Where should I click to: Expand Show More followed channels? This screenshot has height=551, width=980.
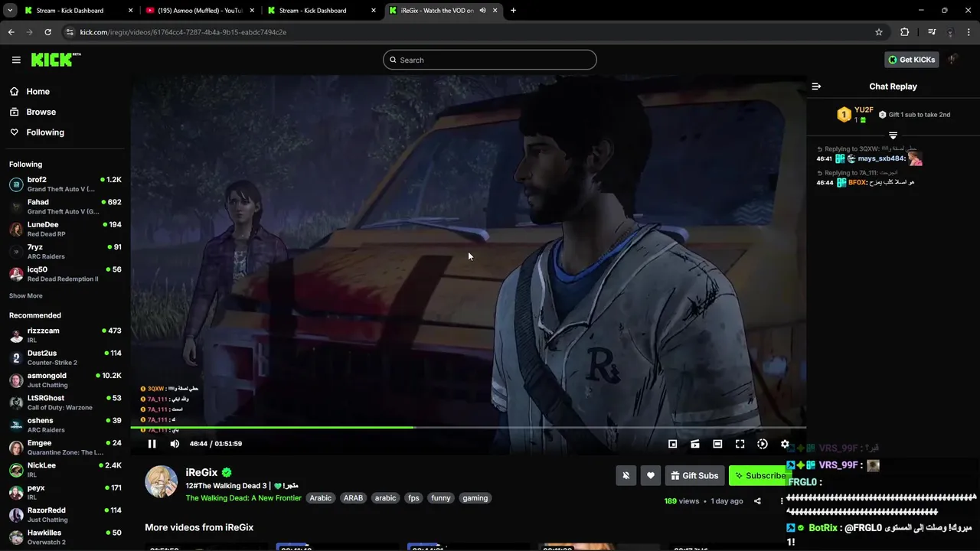click(26, 296)
